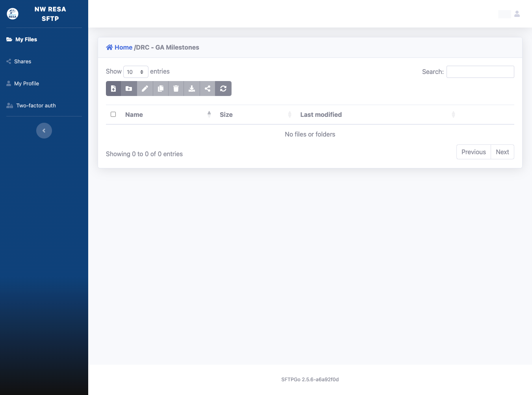Click the Previous pagination button
This screenshot has width=532, height=395.
pos(474,152)
